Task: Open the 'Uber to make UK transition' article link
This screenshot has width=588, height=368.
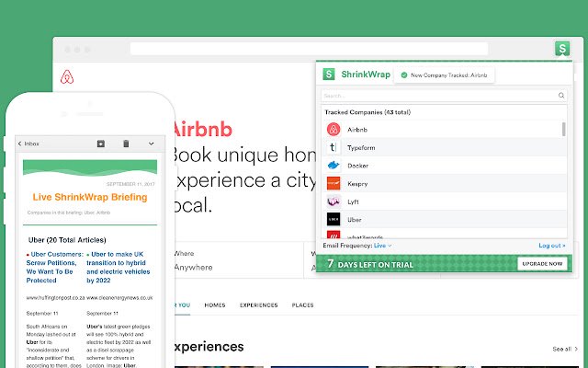Action: [x=119, y=268]
